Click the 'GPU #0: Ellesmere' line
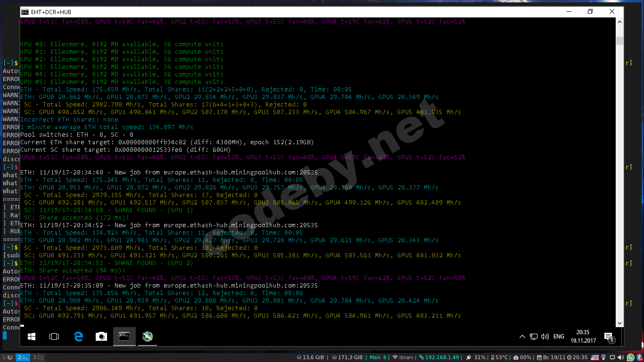644x362 pixels. tap(122, 44)
